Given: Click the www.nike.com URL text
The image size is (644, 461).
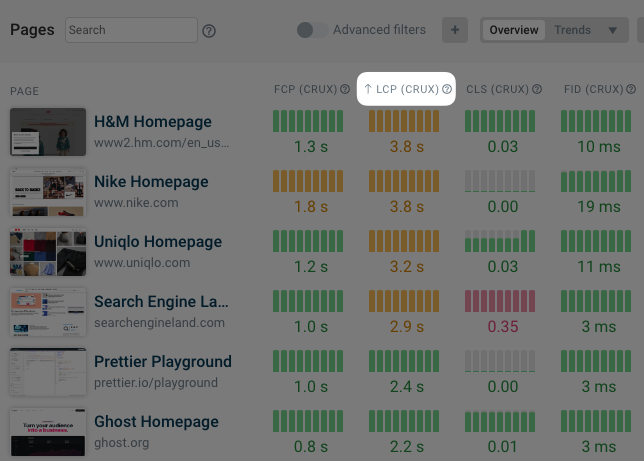Looking at the screenshot, I should tap(136, 203).
